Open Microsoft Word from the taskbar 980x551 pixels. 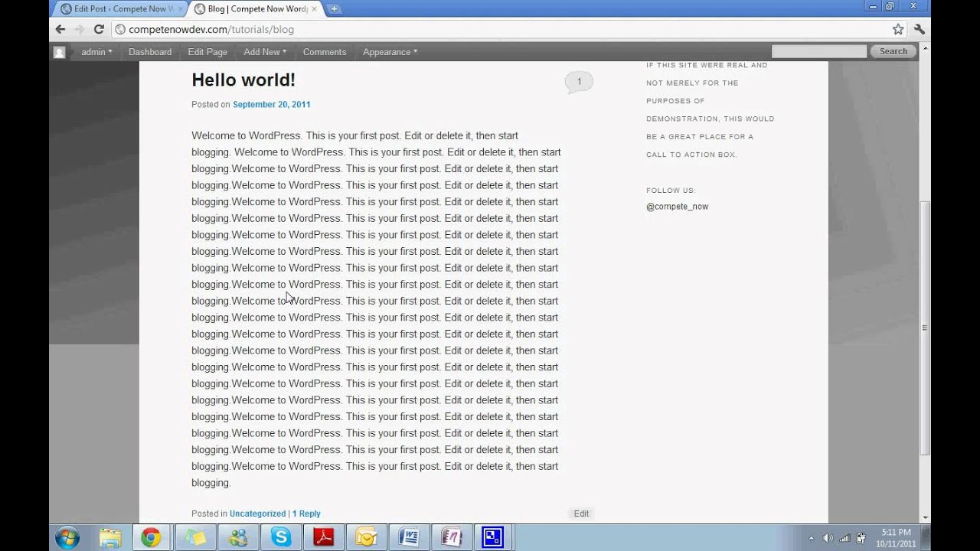[x=409, y=538]
